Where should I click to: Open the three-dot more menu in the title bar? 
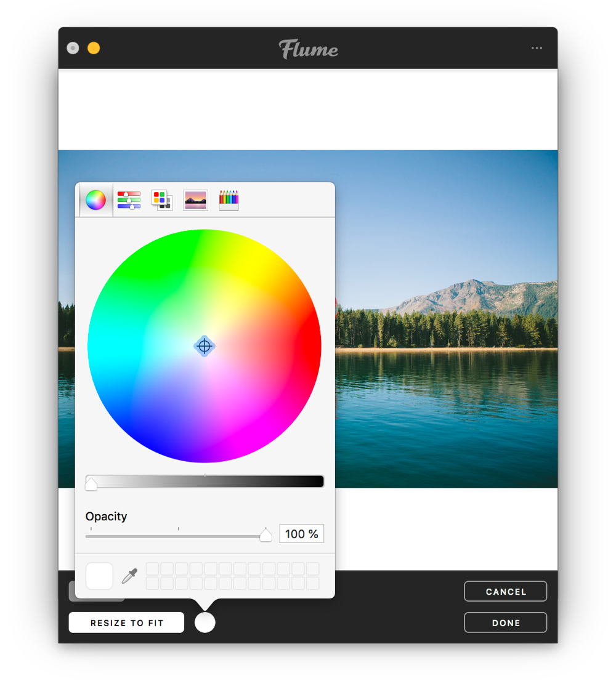click(537, 48)
